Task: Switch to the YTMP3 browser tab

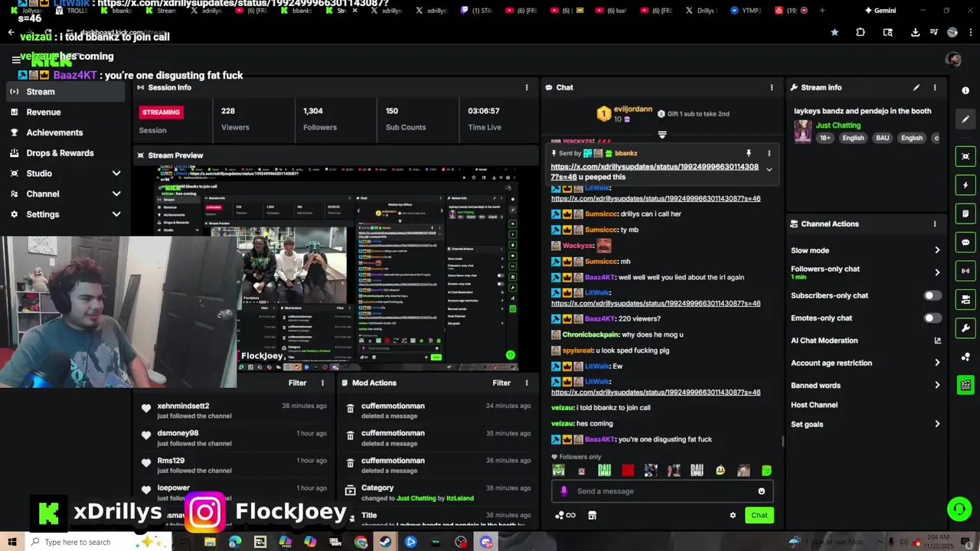Action: point(745,11)
